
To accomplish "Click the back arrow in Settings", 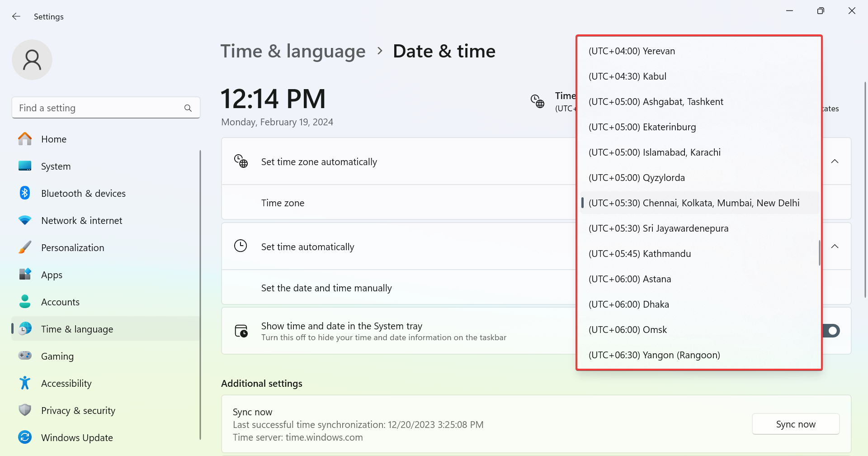I will coord(16,17).
